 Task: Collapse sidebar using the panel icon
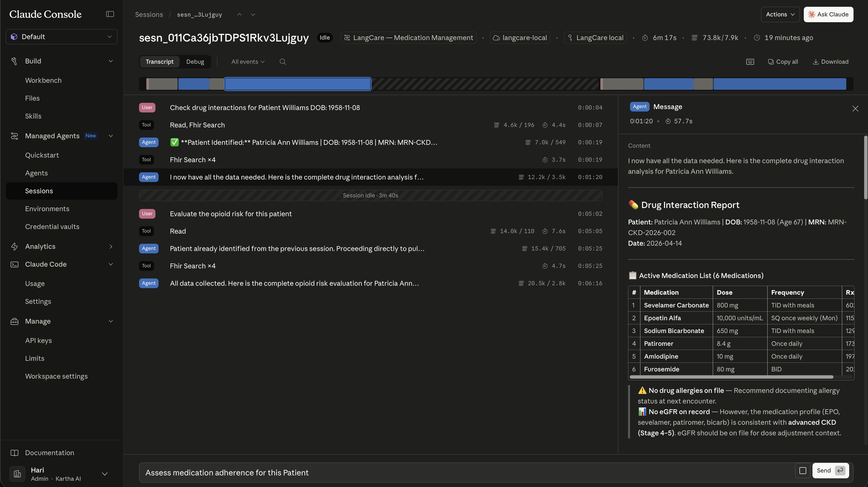[110, 14]
